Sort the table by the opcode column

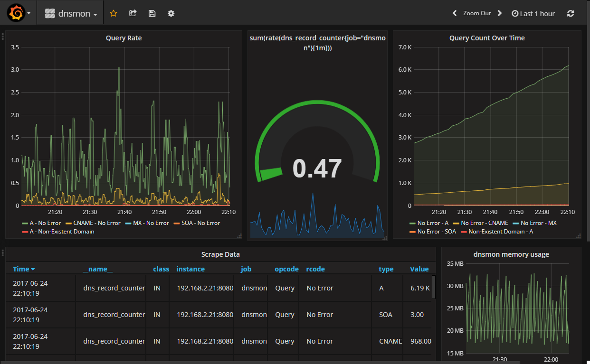286,269
